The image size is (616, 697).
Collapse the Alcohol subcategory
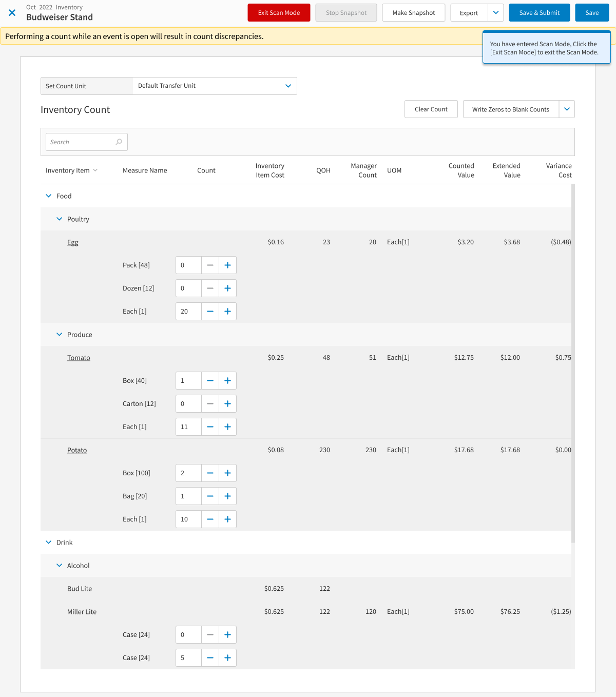(x=59, y=565)
